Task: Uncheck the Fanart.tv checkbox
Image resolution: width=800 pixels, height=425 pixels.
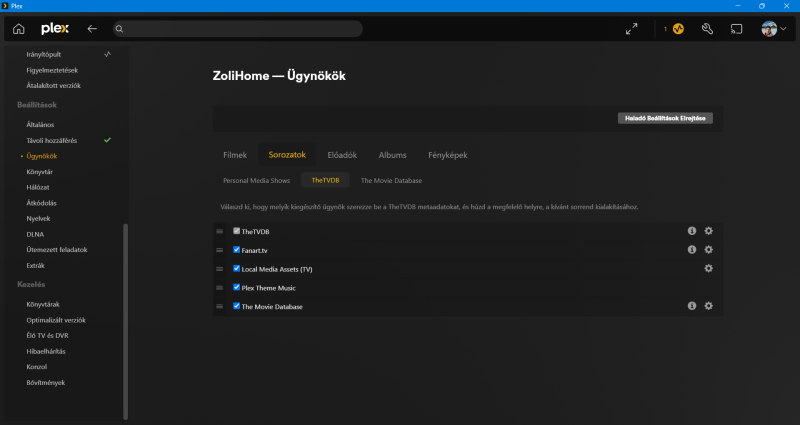Action: point(236,250)
